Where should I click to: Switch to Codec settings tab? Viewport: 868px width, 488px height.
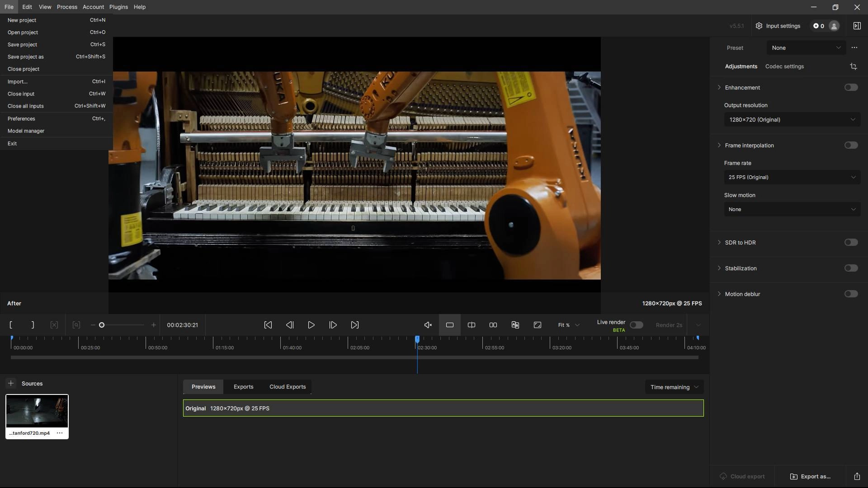click(x=784, y=66)
